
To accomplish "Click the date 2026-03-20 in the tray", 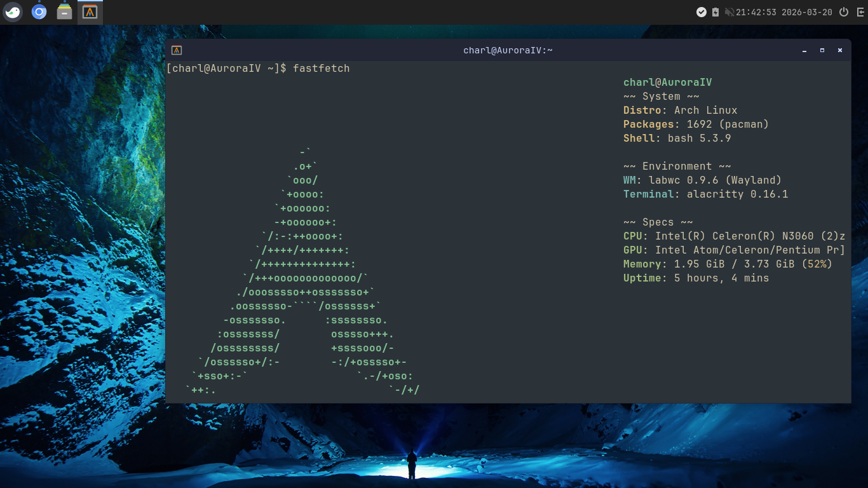I will 807,11.
